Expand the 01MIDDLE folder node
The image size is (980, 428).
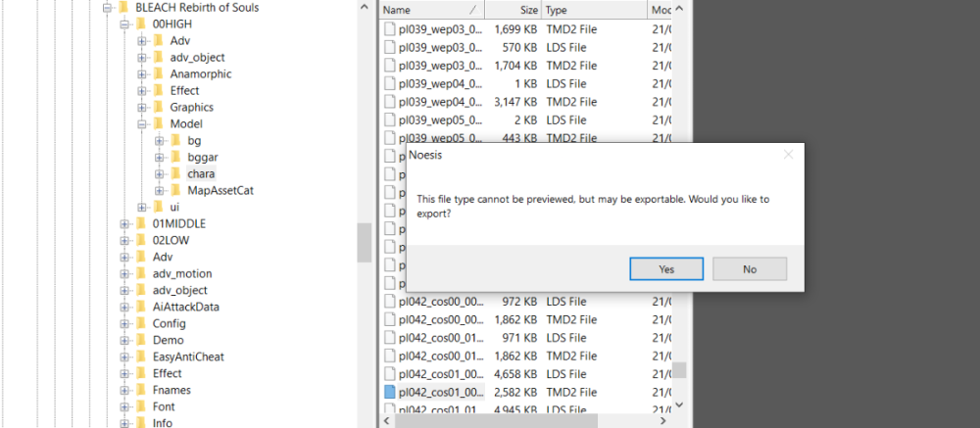click(124, 223)
